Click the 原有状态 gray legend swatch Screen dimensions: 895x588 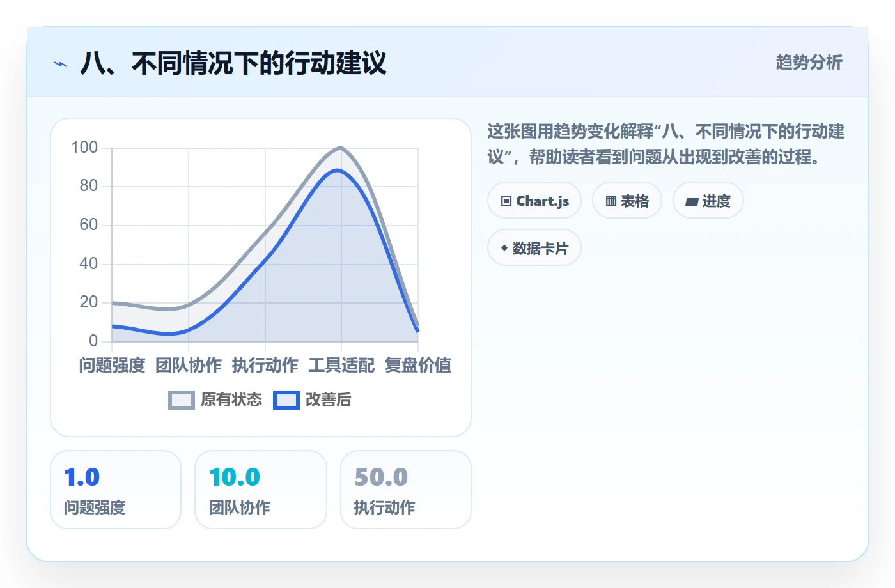tap(182, 400)
